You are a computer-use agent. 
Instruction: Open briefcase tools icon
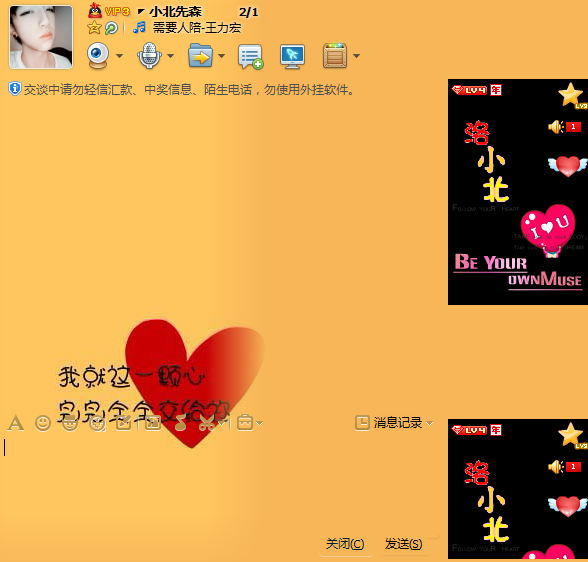pos(245,423)
